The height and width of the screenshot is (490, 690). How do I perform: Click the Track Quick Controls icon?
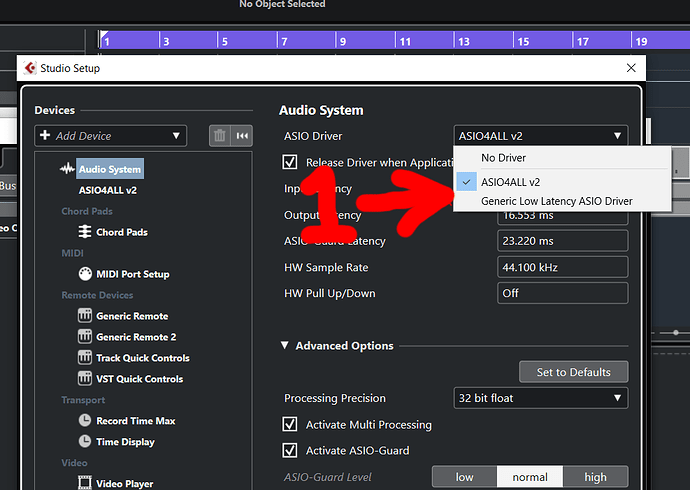[85, 358]
